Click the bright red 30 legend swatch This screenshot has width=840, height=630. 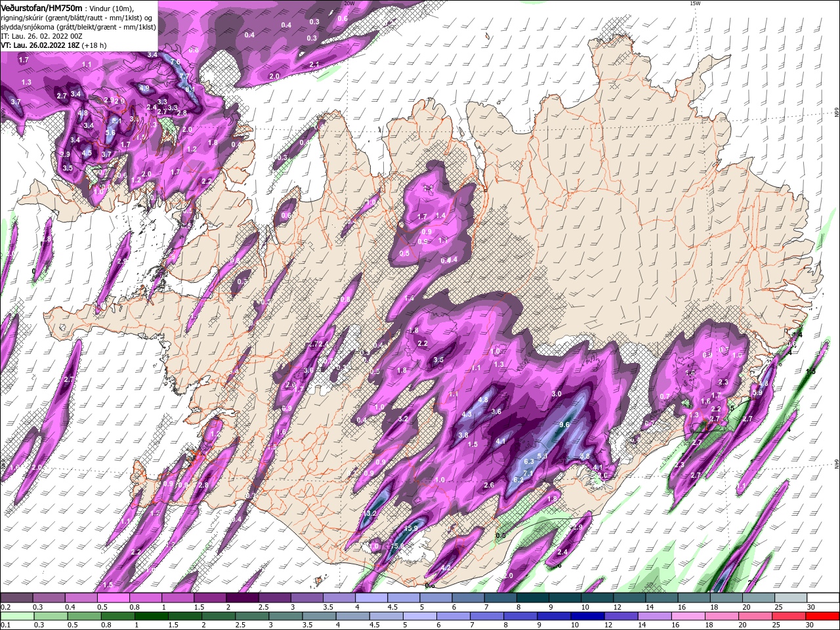coord(823,616)
